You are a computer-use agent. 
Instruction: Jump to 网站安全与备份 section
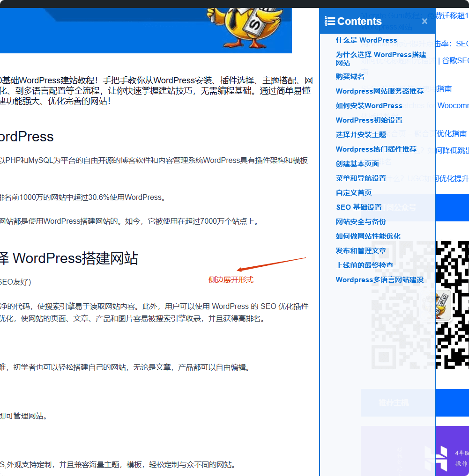[361, 222]
